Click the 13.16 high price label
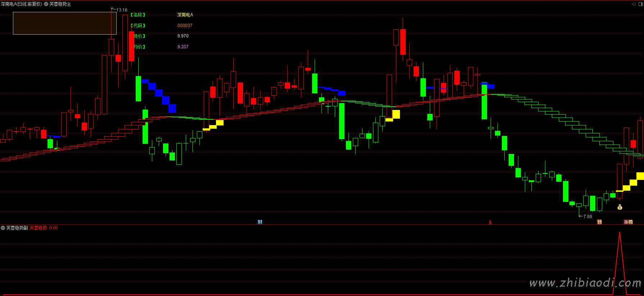644x296 pixels. pyautogui.click(x=122, y=10)
